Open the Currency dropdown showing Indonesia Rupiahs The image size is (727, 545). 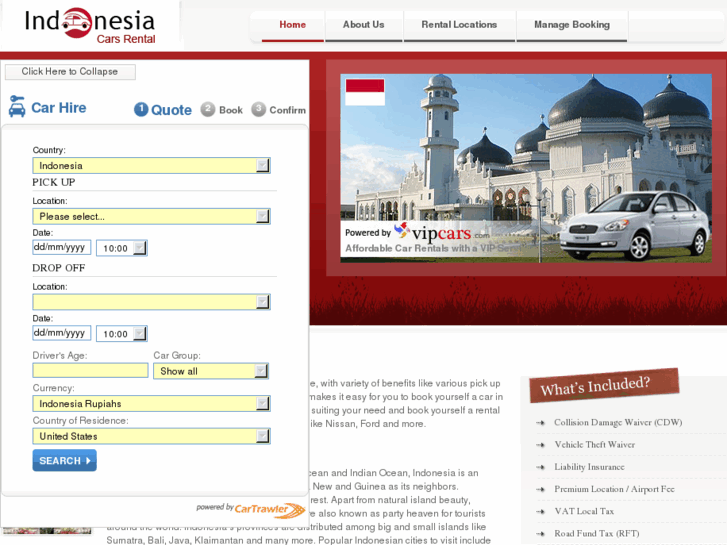tap(151, 404)
